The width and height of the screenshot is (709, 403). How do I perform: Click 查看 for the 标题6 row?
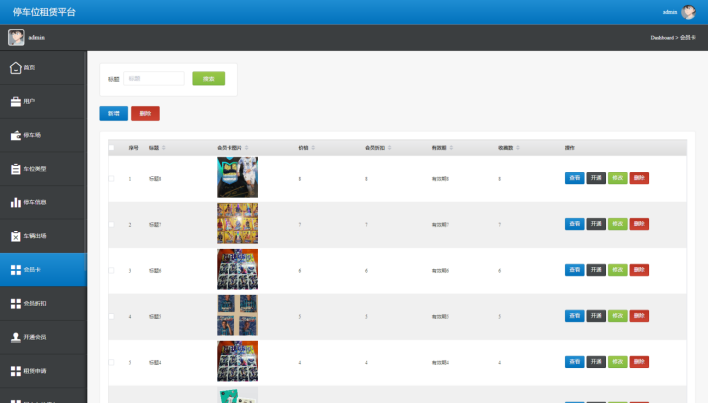pos(574,270)
